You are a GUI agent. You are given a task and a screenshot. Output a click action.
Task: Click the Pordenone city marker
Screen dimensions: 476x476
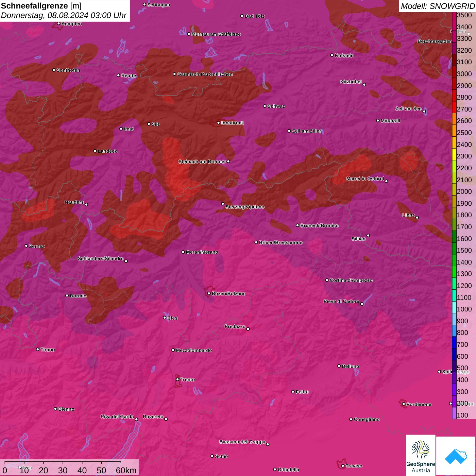[x=404, y=404]
